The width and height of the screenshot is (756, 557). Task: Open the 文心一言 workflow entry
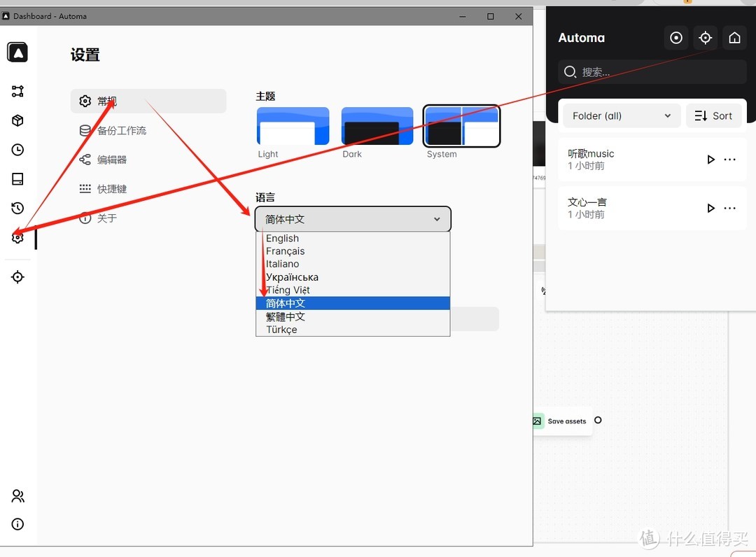click(x=652, y=208)
